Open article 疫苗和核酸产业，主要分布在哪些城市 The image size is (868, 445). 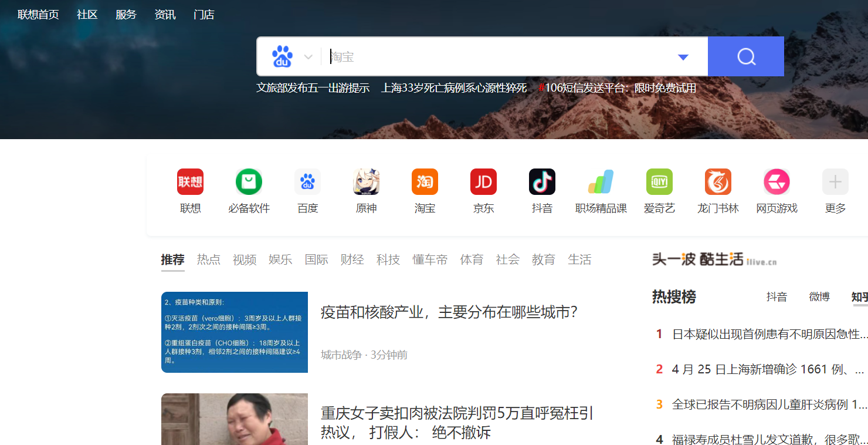pyautogui.click(x=450, y=312)
